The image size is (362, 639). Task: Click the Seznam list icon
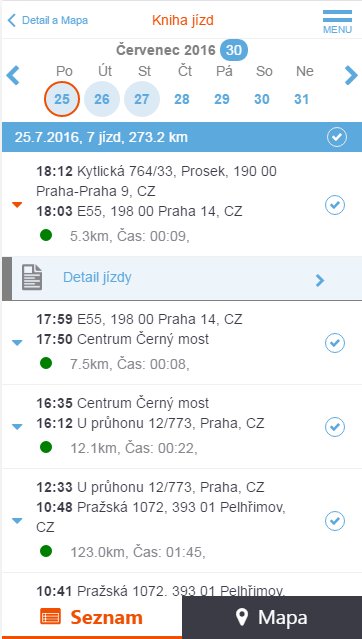click(x=51, y=617)
